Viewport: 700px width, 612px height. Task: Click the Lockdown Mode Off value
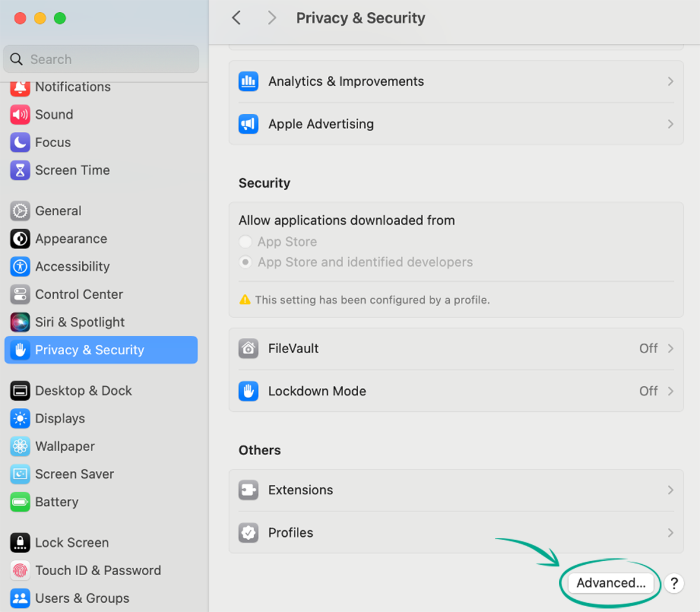648,391
